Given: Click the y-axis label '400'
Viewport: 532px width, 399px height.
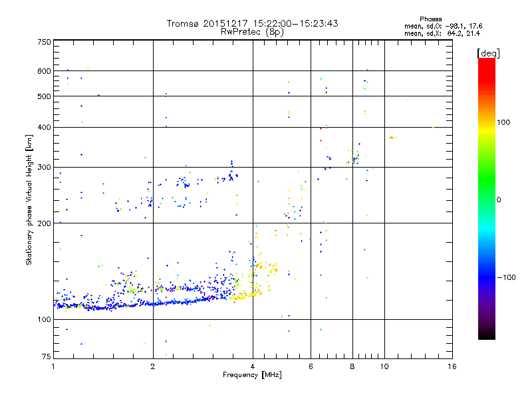Looking at the screenshot, I should pyautogui.click(x=44, y=127).
